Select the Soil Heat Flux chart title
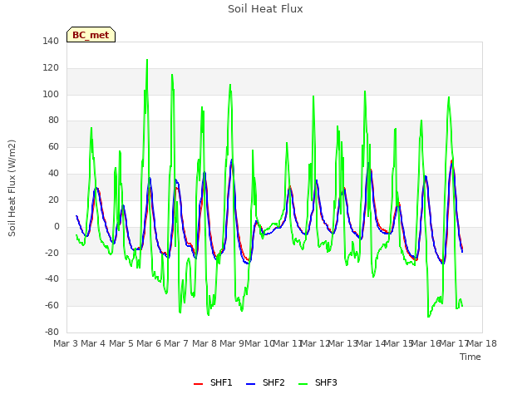 tap(265, 9)
